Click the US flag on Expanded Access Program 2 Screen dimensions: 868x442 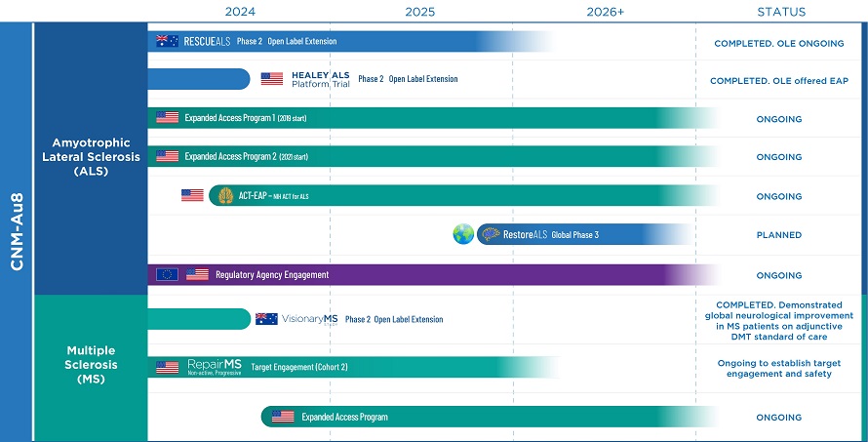(167, 157)
